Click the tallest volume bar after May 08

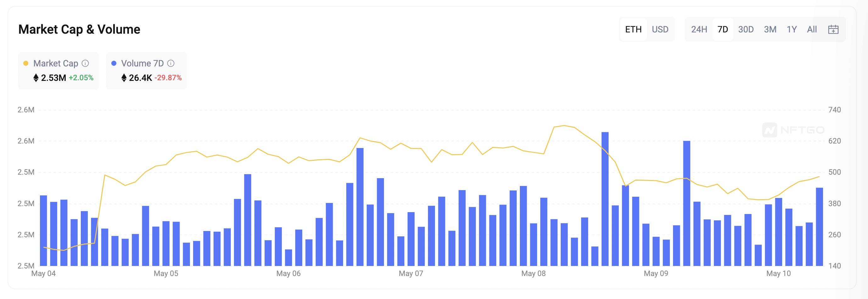605,199
